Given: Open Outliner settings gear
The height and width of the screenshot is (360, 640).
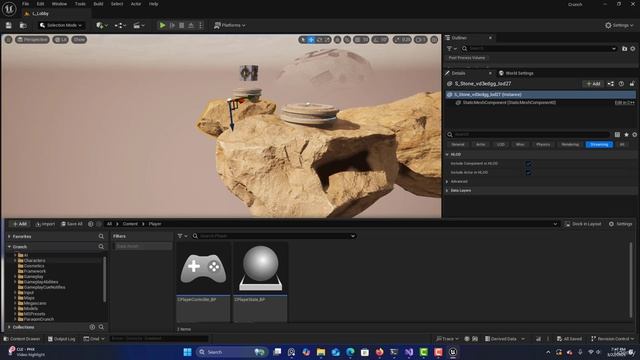Looking at the screenshot, I should (633, 49).
